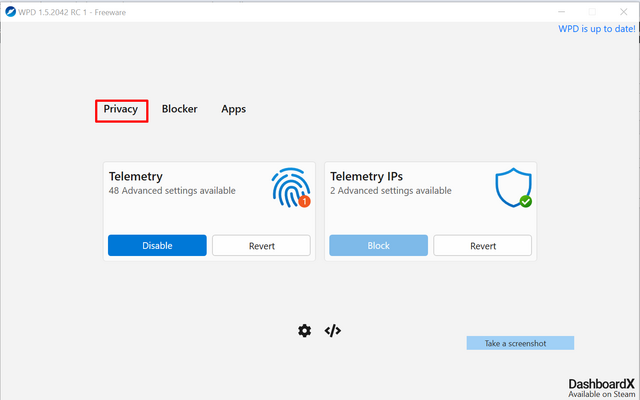640x400 pixels.
Task: Close the WPD window
Action: (624, 12)
